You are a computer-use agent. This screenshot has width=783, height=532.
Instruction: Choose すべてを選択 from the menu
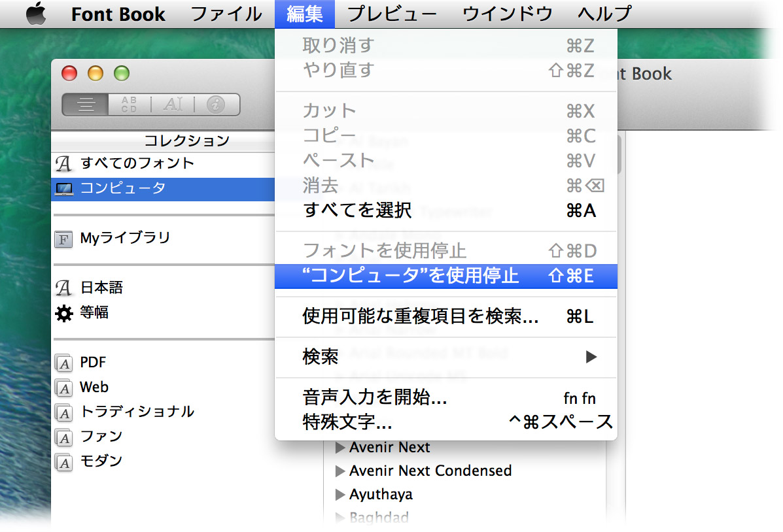pyautogui.click(x=446, y=210)
